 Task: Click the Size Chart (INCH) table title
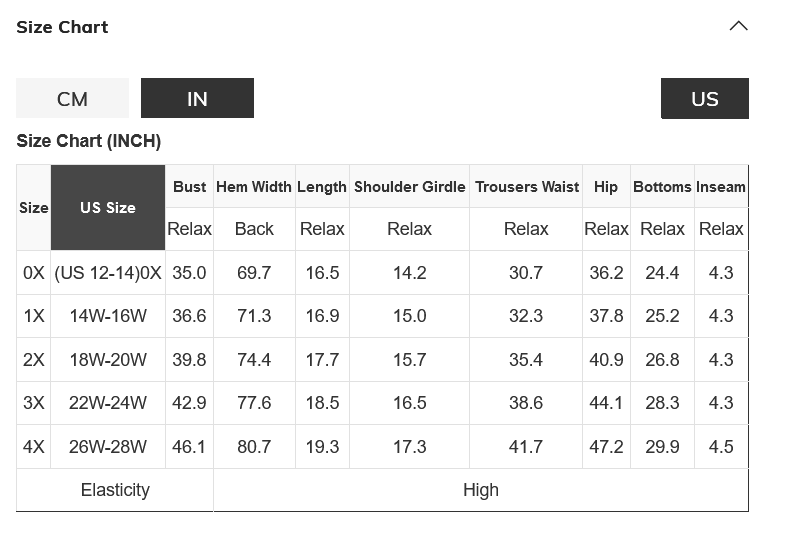click(x=89, y=141)
